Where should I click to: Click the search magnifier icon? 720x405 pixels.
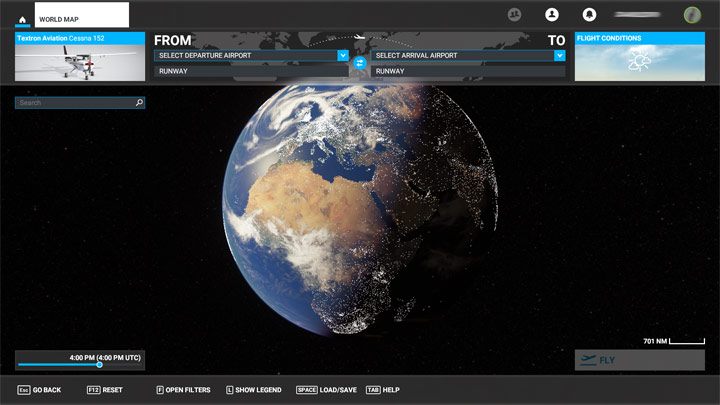point(139,103)
